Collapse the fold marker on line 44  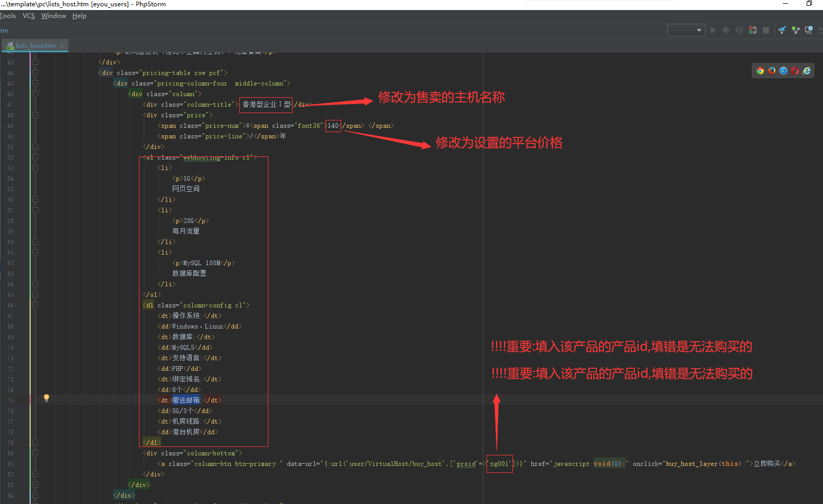(35, 72)
